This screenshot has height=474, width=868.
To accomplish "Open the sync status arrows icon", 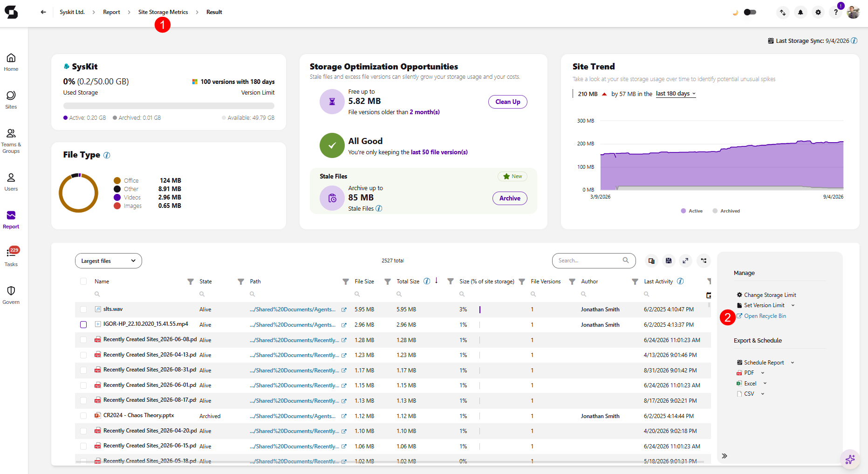I will coord(783,13).
